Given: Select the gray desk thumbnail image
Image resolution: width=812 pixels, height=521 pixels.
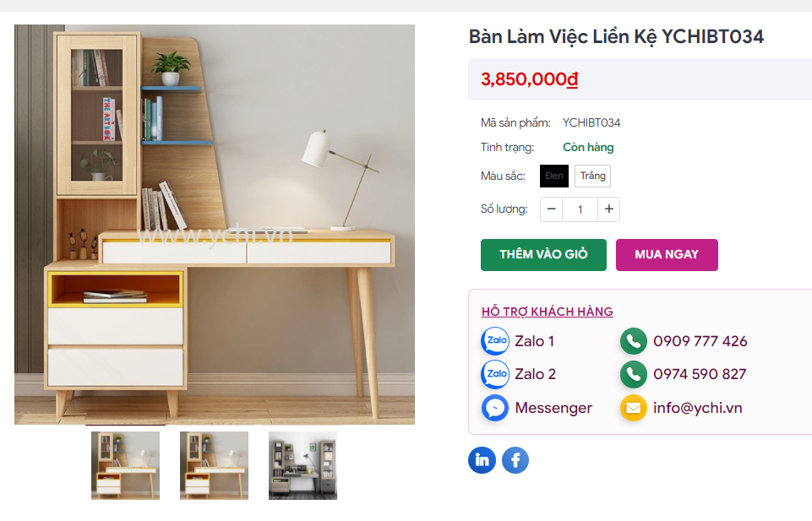Looking at the screenshot, I should pyautogui.click(x=302, y=465).
